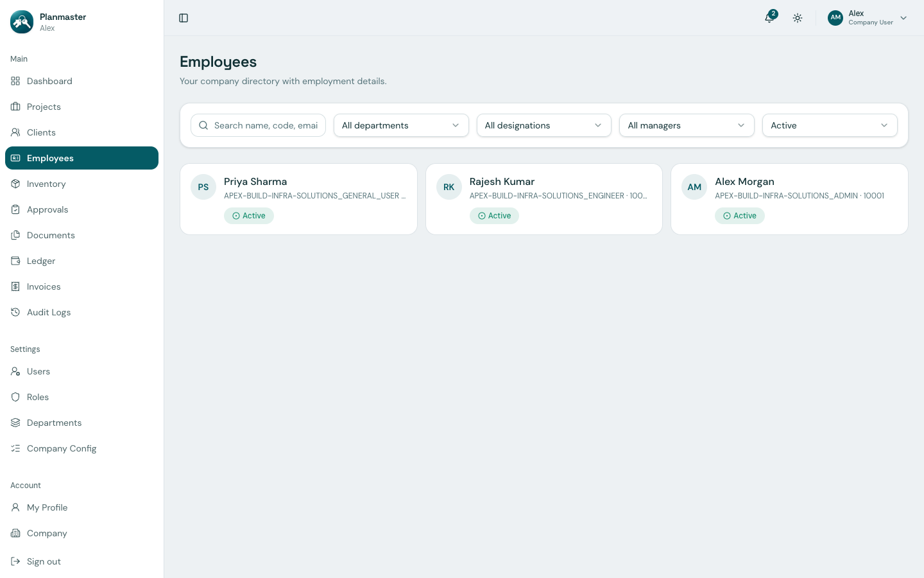The height and width of the screenshot is (578, 924).
Task: Expand the All designations dropdown
Action: pyautogui.click(x=544, y=125)
